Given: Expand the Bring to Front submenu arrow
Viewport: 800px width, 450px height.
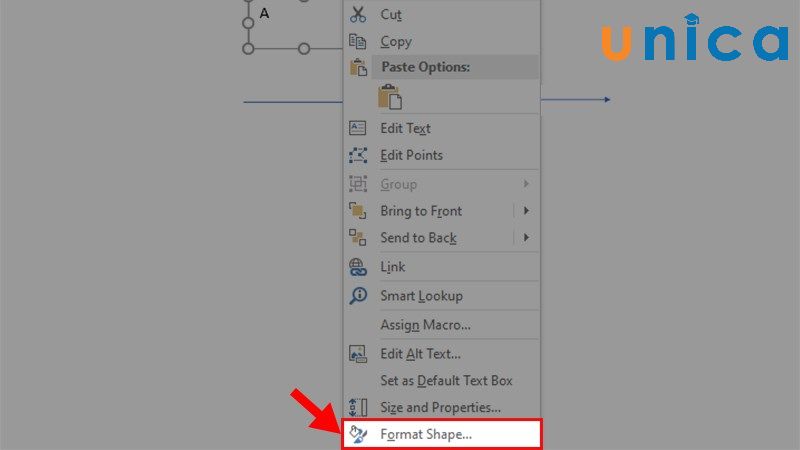Looking at the screenshot, I should [526, 211].
